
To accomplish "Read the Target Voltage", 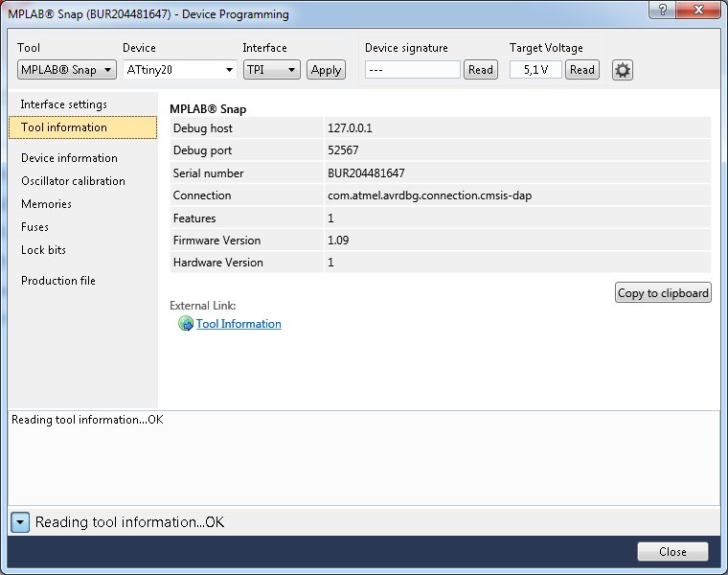I will pyautogui.click(x=582, y=70).
